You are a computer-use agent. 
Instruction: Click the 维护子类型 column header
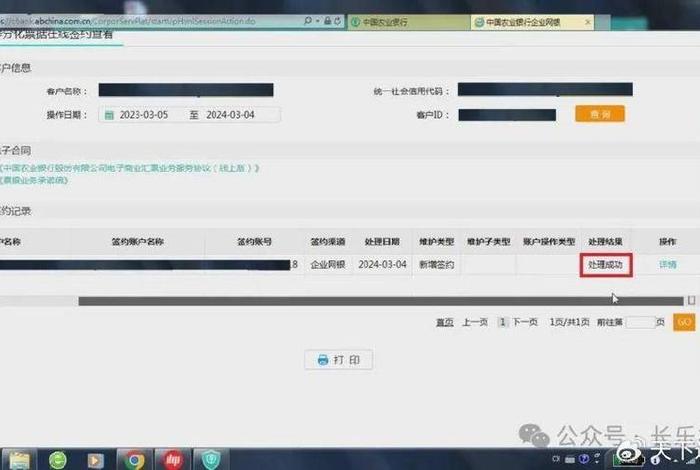click(x=488, y=242)
